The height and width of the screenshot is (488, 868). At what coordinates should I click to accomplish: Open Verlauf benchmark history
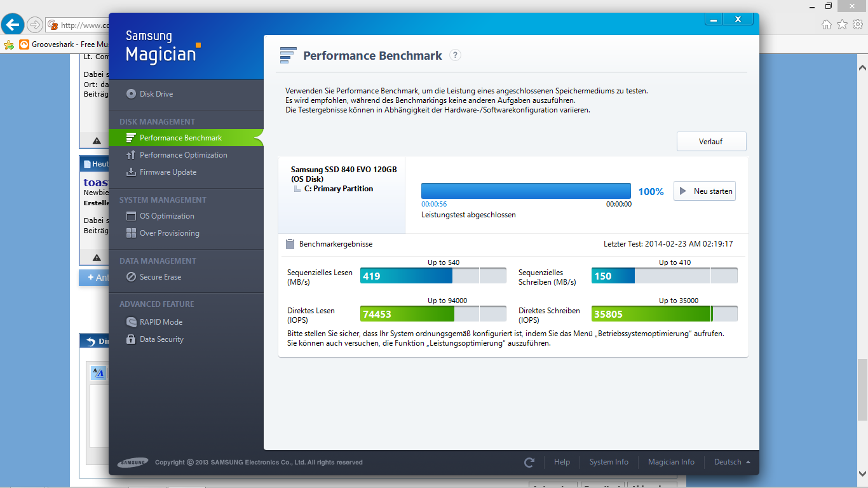[711, 142]
